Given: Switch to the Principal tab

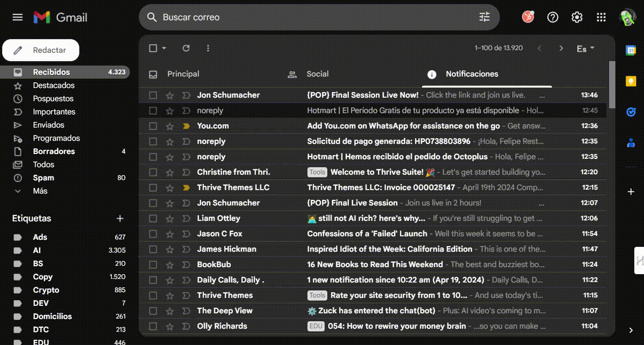Looking at the screenshot, I should pyautogui.click(x=183, y=74).
